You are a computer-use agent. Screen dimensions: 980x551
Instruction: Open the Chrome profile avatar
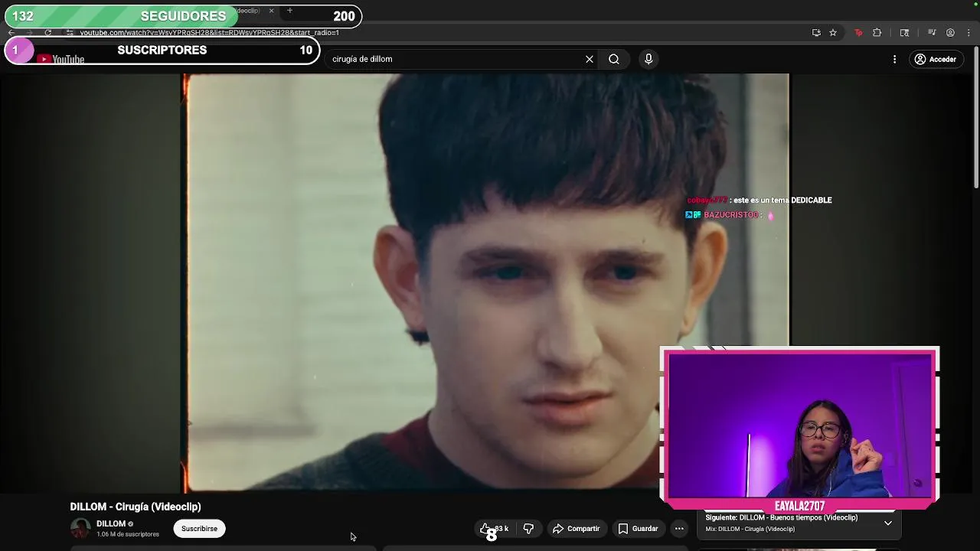(950, 33)
